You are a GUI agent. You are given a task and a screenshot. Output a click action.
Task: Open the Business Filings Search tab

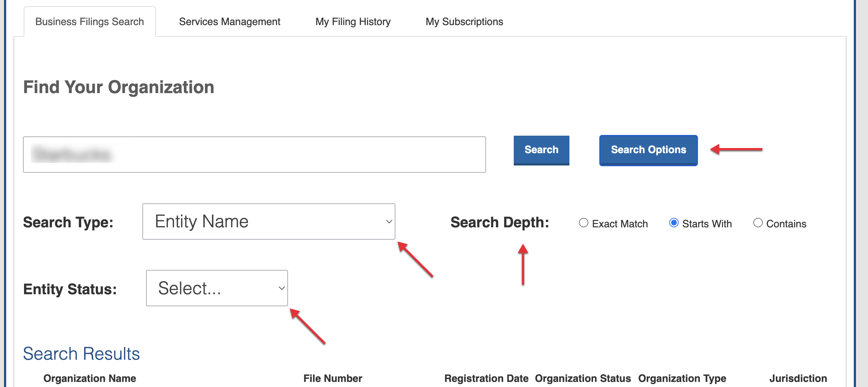tap(90, 22)
